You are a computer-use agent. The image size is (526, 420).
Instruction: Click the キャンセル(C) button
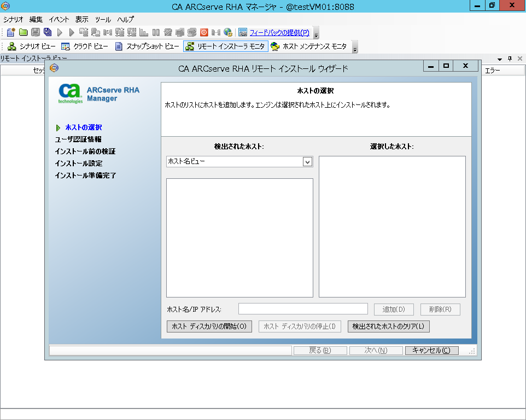(432, 351)
